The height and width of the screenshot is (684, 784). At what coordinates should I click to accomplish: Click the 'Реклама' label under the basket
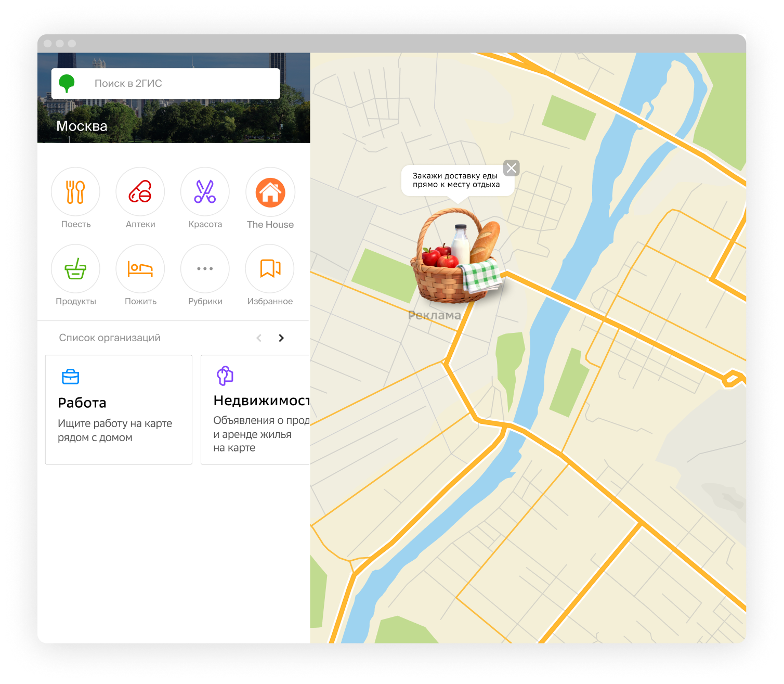click(x=434, y=315)
